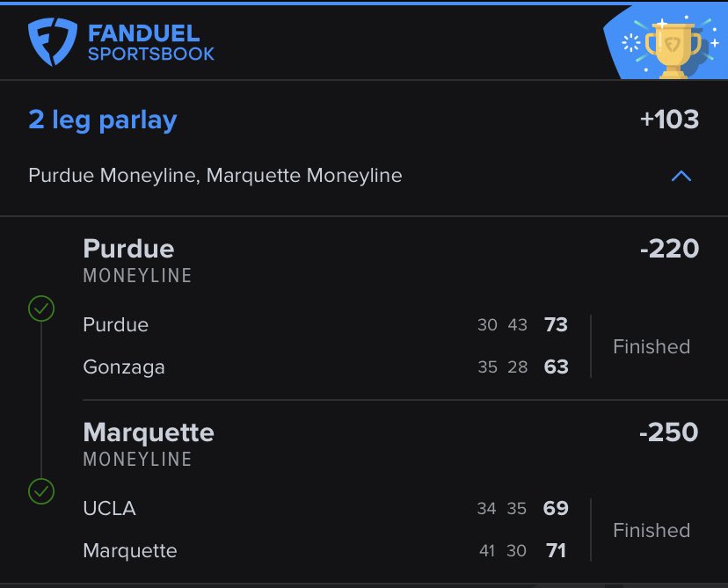Click the FanDuel Sportsbook wordmark
This screenshot has width=728, height=588.
(151, 42)
